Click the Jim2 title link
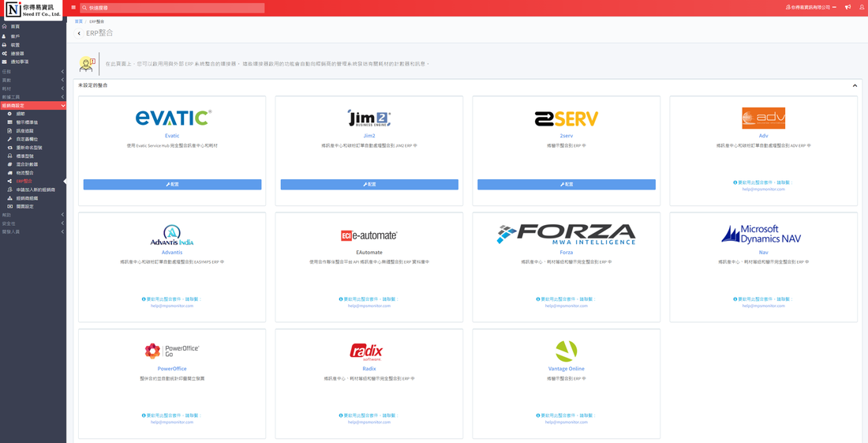868x443 pixels. coord(369,136)
